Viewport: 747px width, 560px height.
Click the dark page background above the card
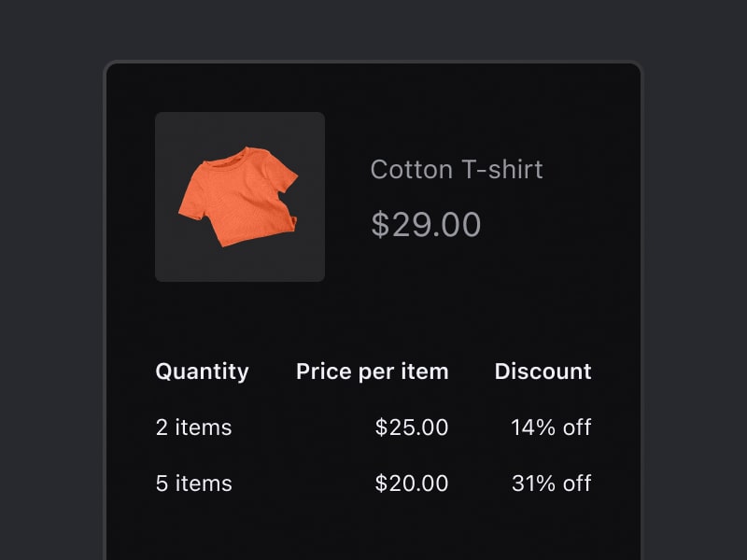point(373,28)
